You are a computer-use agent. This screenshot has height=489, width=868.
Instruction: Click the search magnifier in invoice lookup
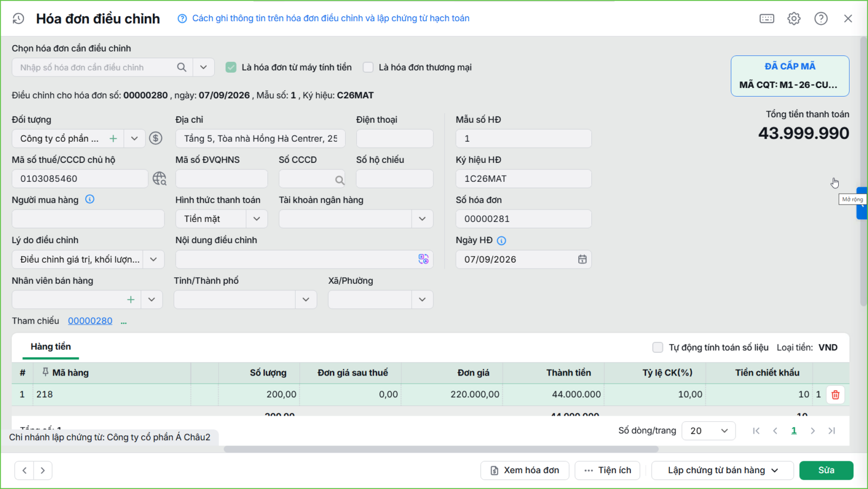[x=182, y=67]
